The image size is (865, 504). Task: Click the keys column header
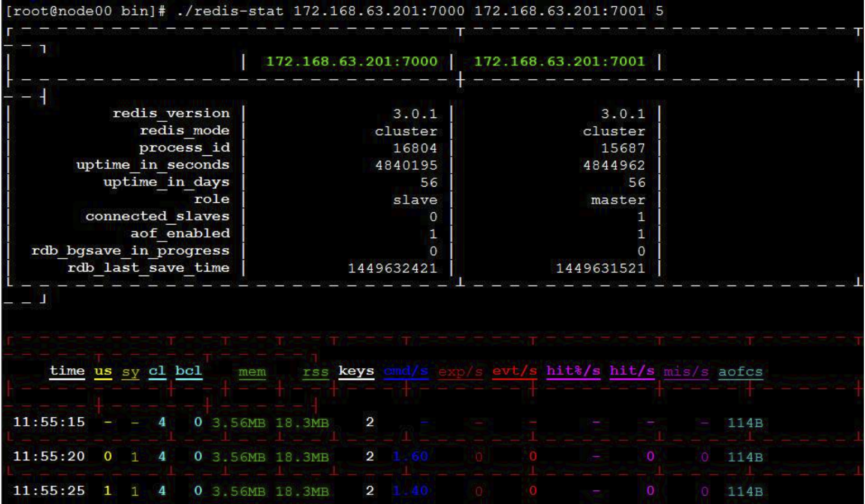click(x=356, y=372)
